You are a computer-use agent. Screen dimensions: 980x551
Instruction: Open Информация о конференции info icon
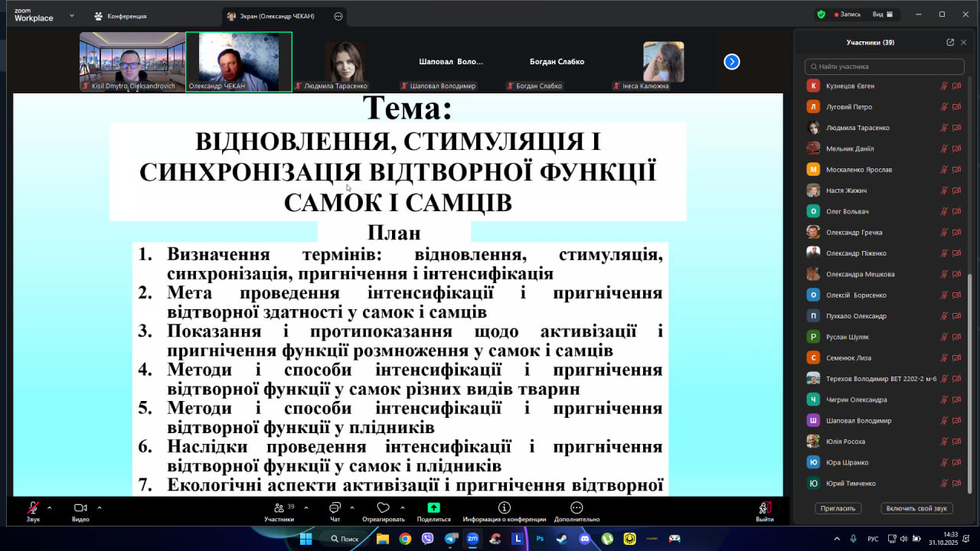[x=504, y=508]
